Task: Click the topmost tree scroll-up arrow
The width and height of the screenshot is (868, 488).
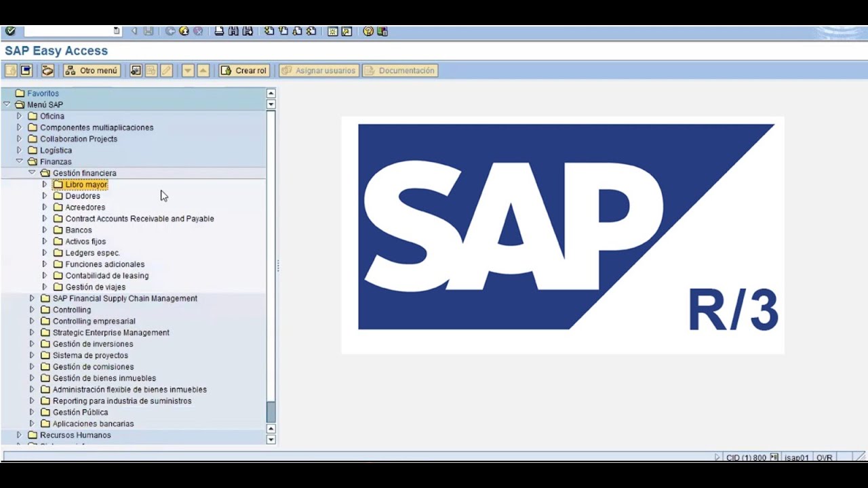Action: pos(271,94)
